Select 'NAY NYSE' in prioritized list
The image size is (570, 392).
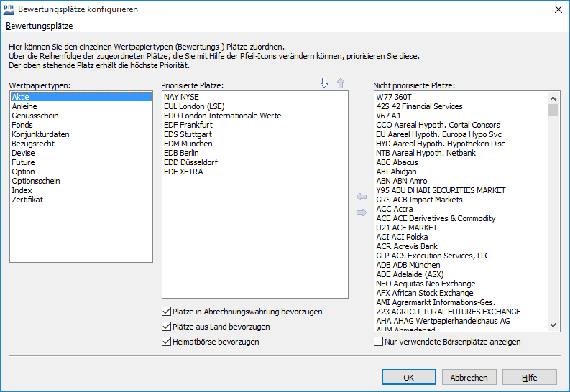(181, 97)
